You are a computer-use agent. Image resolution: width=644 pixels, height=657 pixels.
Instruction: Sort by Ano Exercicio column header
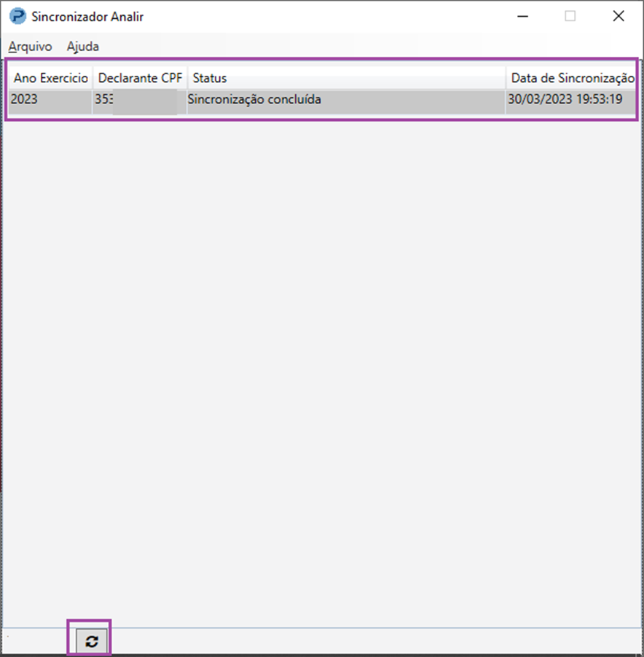pyautogui.click(x=51, y=78)
